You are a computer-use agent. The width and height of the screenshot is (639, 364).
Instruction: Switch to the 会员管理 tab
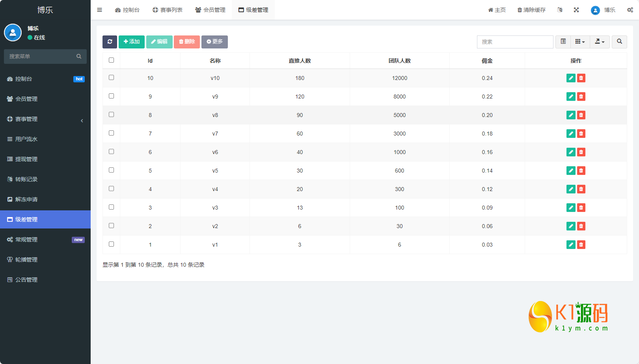click(x=211, y=10)
